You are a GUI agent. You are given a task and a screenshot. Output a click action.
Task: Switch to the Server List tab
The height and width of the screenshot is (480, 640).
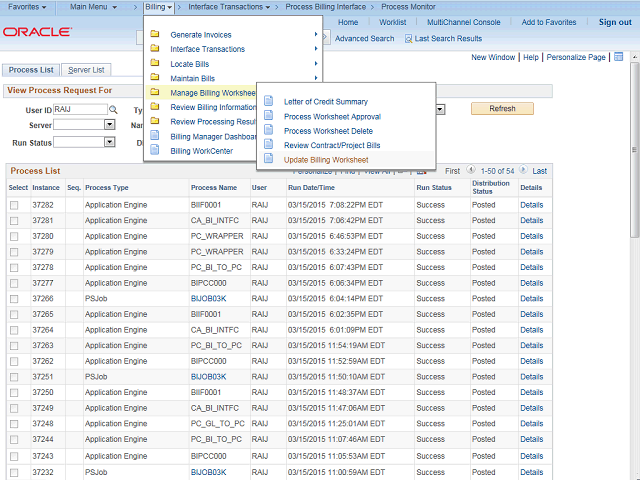pyautogui.click(x=88, y=70)
